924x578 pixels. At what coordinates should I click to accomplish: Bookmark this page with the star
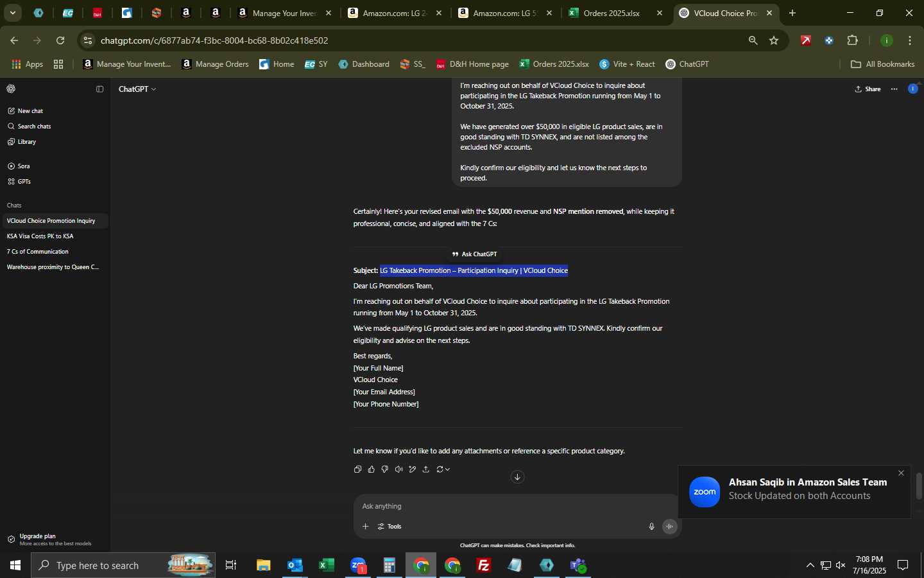[774, 40]
